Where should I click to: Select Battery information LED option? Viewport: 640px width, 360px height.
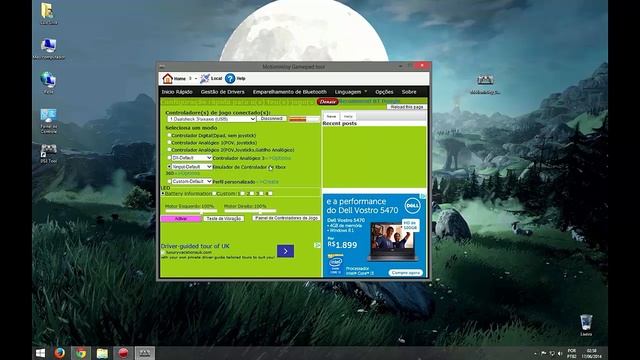click(x=163, y=193)
